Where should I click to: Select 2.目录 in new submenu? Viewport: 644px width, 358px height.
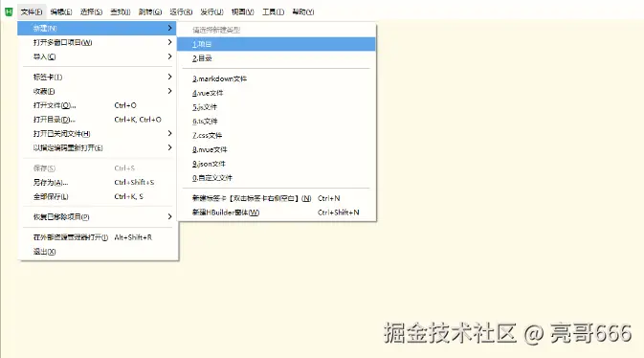pos(276,58)
